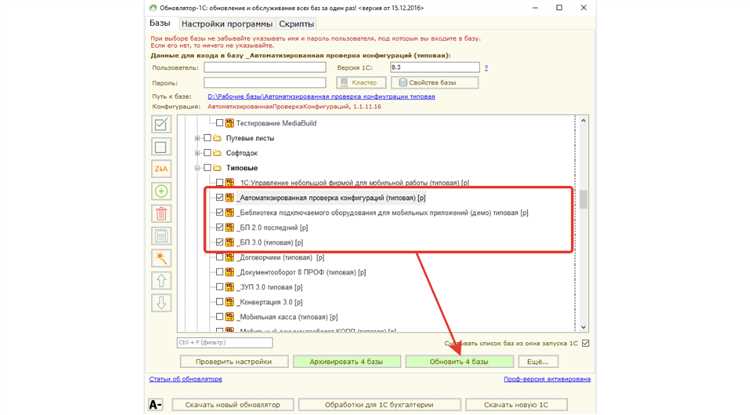Check the _ЗУП 3.0 типовая checkbox

pos(220,287)
